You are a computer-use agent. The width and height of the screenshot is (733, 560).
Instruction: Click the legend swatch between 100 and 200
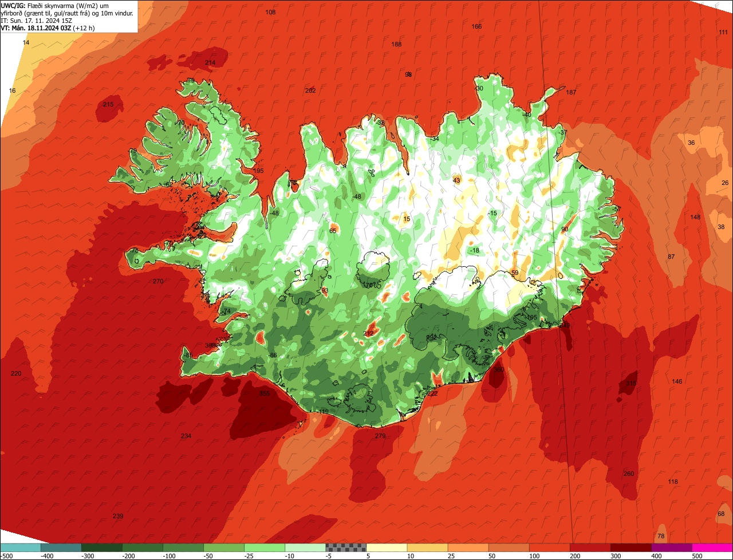click(549, 547)
